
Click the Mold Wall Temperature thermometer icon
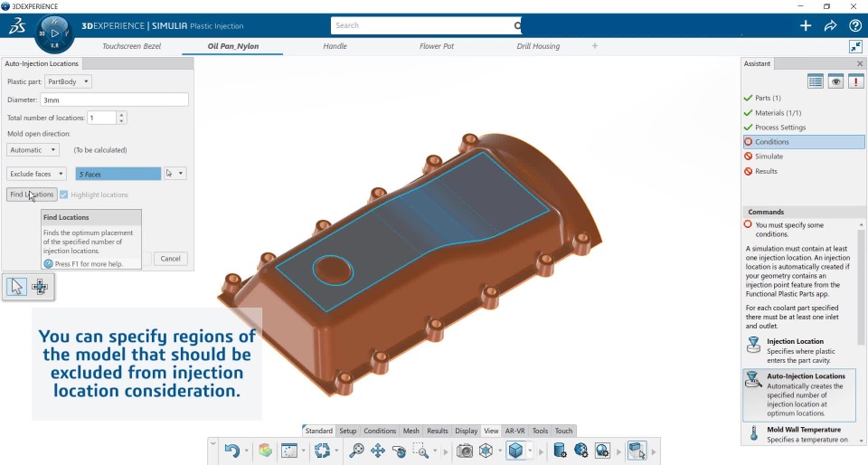(753, 433)
